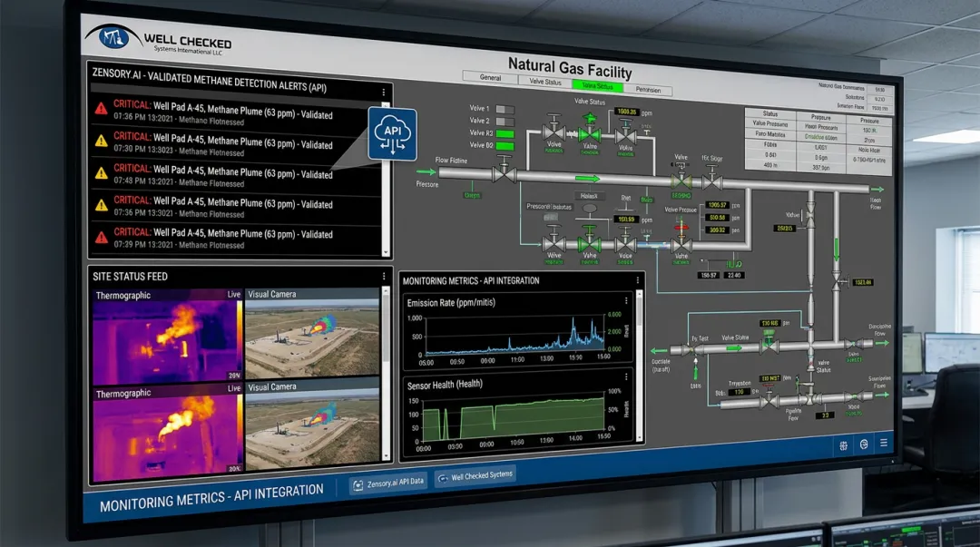Switch to the last tab after green tab
This screenshot has width=980, height=547.
pyautogui.click(x=648, y=90)
